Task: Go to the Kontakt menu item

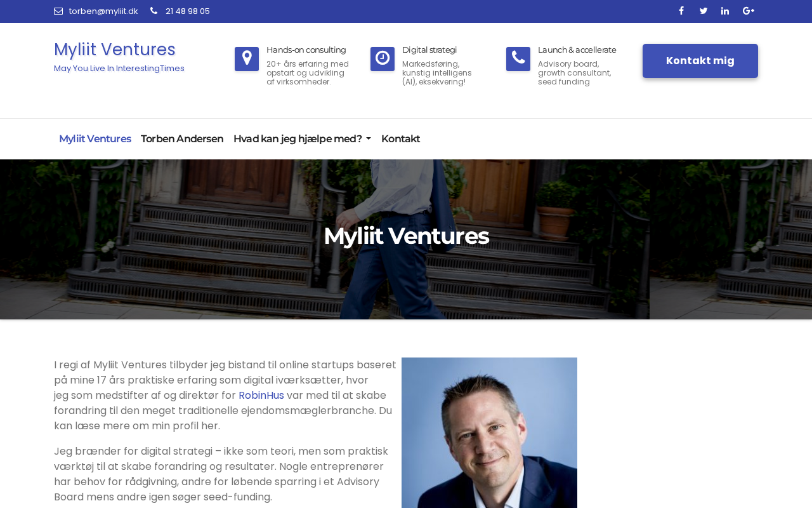Action: (400, 139)
